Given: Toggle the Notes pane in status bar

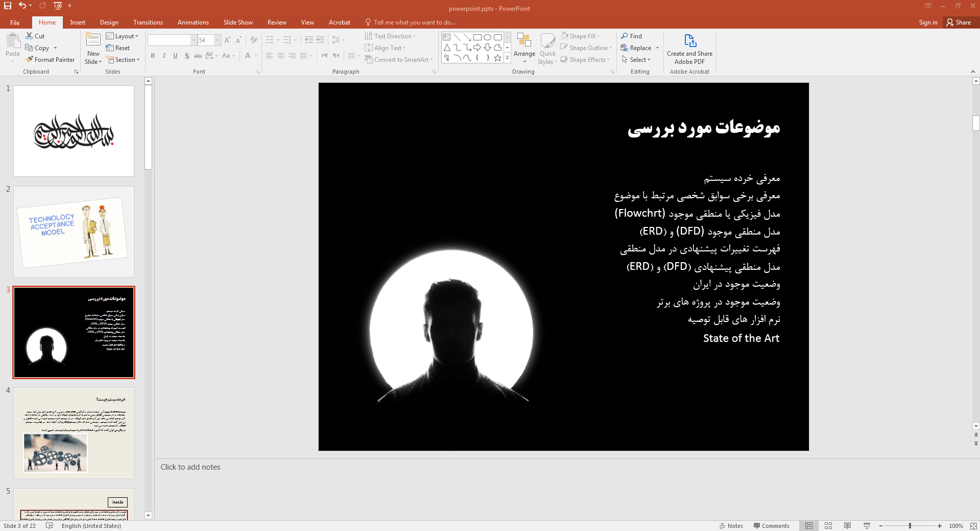Looking at the screenshot, I should tap(731, 526).
